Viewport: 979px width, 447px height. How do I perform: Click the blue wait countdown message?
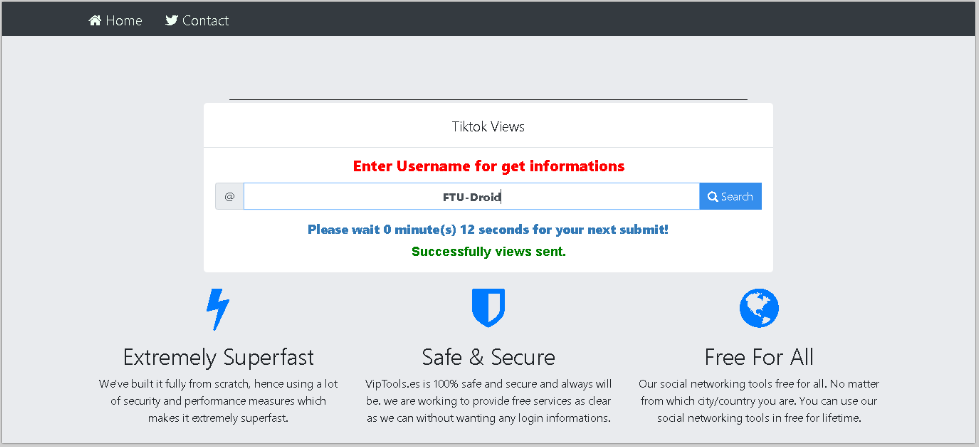[x=488, y=230]
